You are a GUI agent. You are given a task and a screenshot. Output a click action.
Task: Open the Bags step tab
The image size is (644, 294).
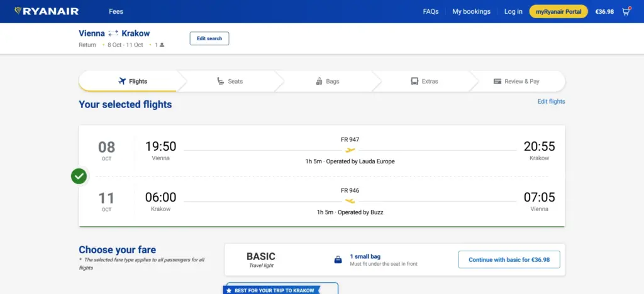[328, 81]
